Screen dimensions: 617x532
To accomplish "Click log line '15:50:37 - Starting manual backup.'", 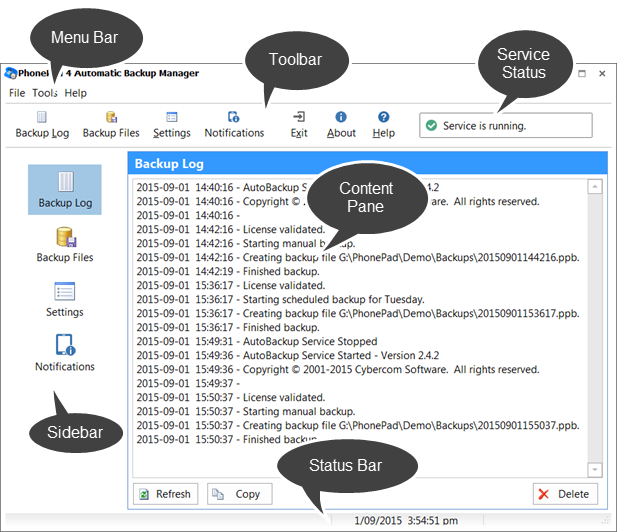I will [246, 412].
